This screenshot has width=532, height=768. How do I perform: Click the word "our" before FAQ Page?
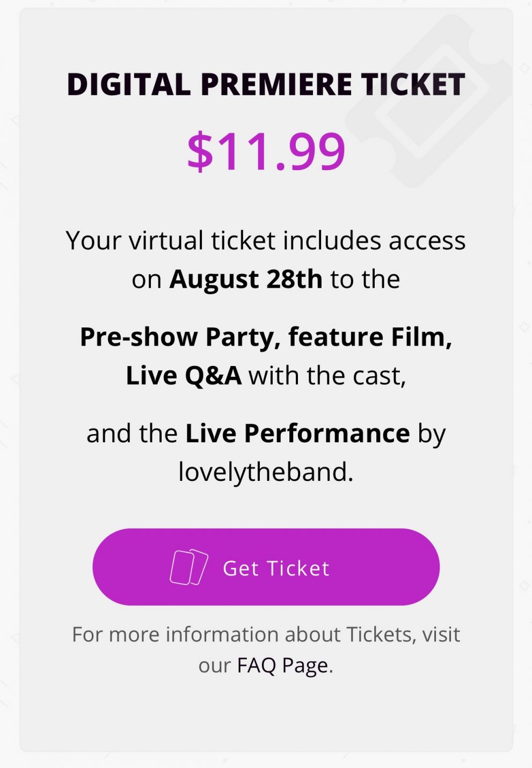point(214,666)
